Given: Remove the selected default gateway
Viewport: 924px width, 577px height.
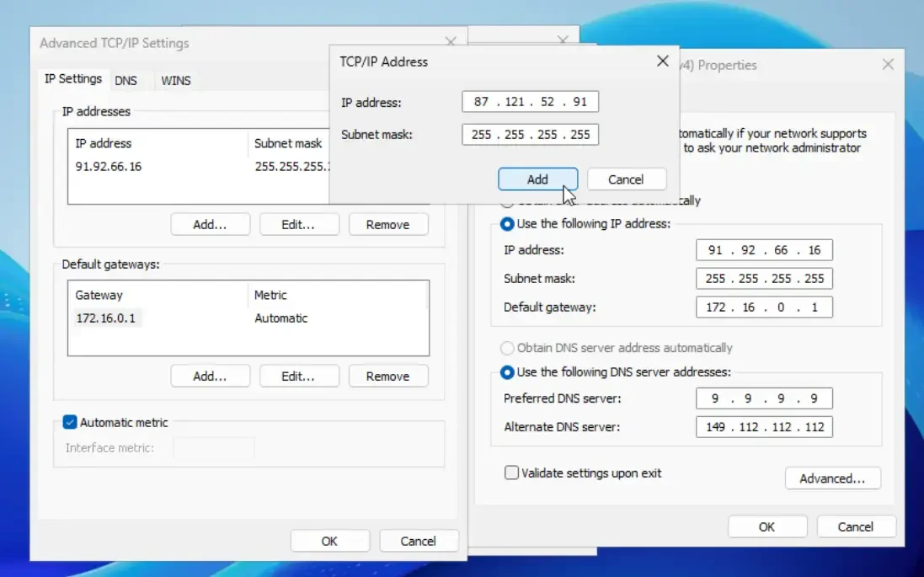Looking at the screenshot, I should (387, 377).
